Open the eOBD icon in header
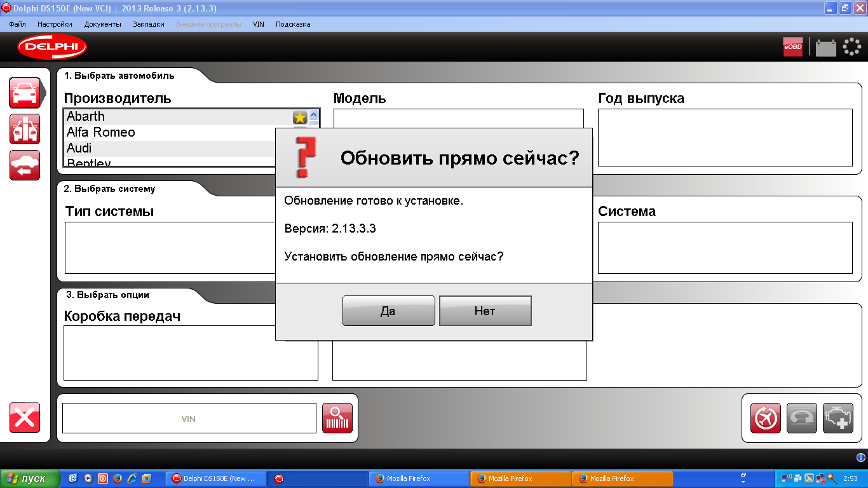Screen dimensions: 868x488 pos(792,47)
